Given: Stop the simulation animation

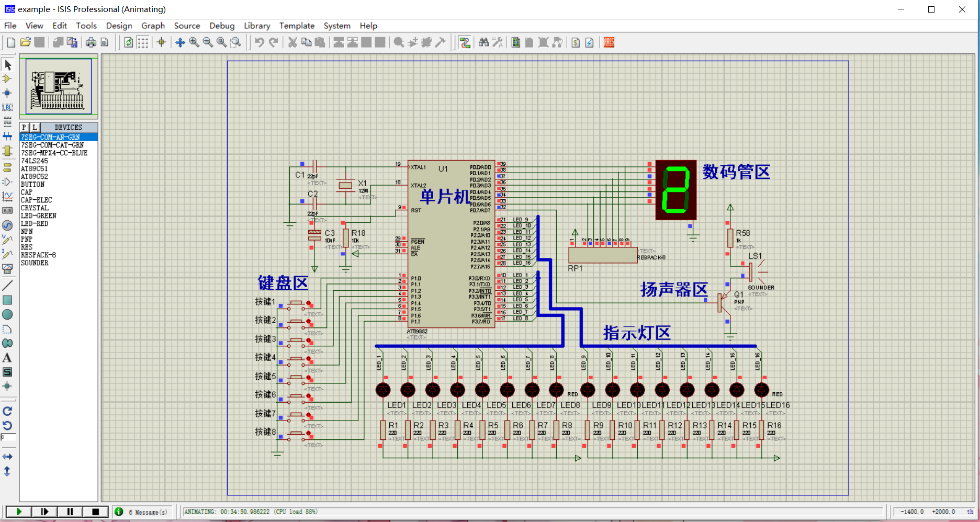Looking at the screenshot, I should point(95,512).
